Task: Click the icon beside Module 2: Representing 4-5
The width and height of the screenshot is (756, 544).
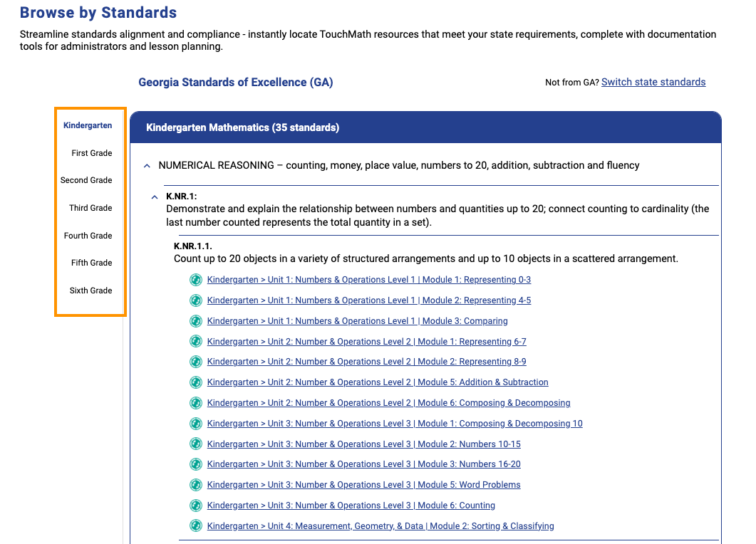Action: tap(196, 300)
